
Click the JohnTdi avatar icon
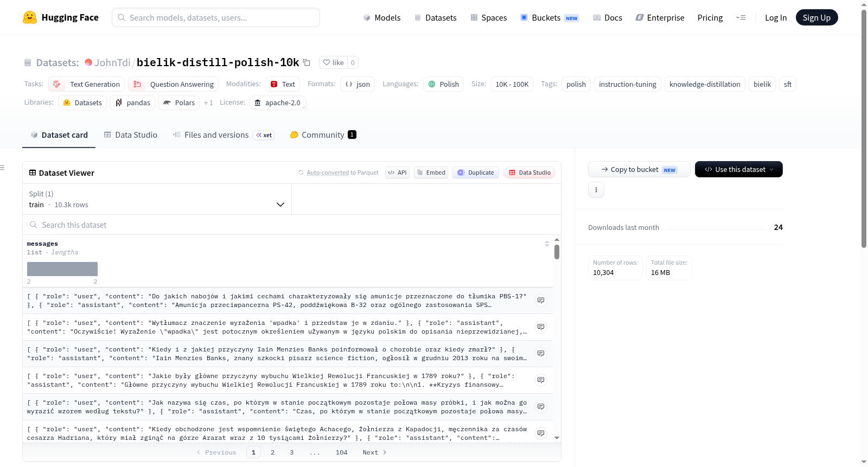(88, 62)
